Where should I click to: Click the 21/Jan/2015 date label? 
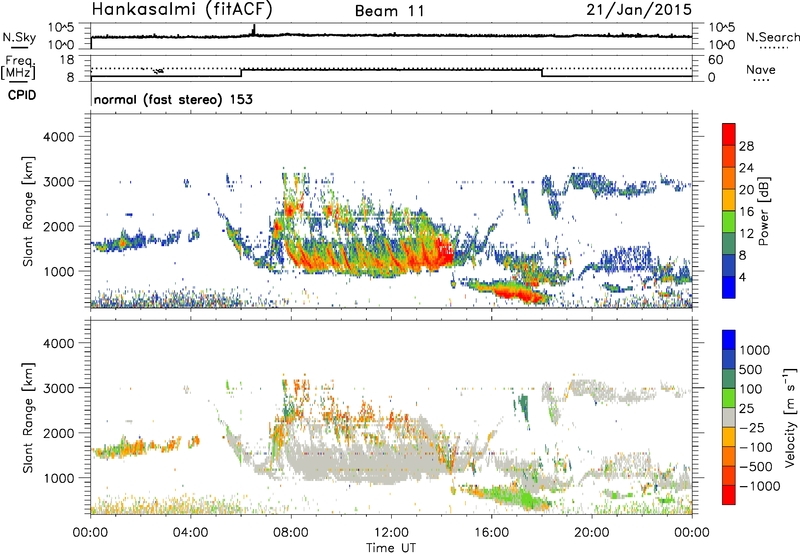pos(639,9)
